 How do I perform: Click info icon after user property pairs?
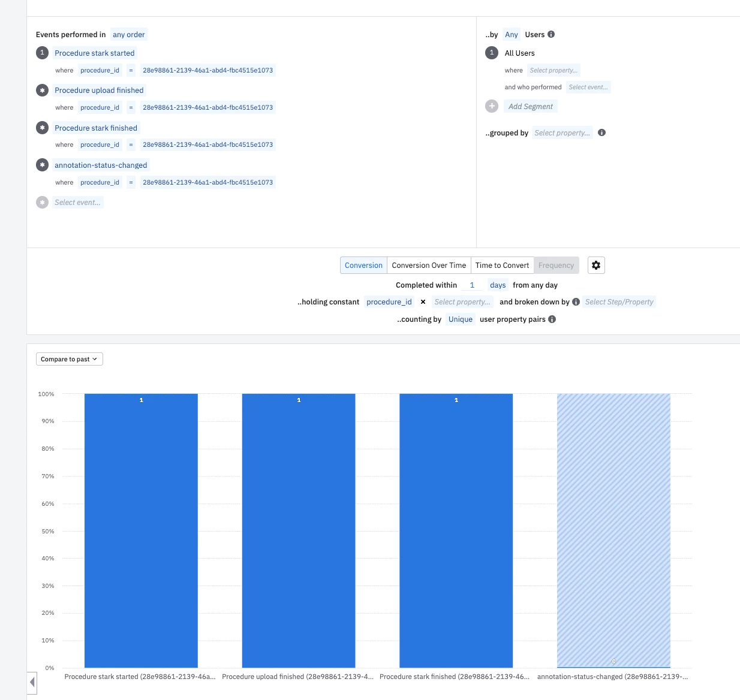click(x=552, y=319)
